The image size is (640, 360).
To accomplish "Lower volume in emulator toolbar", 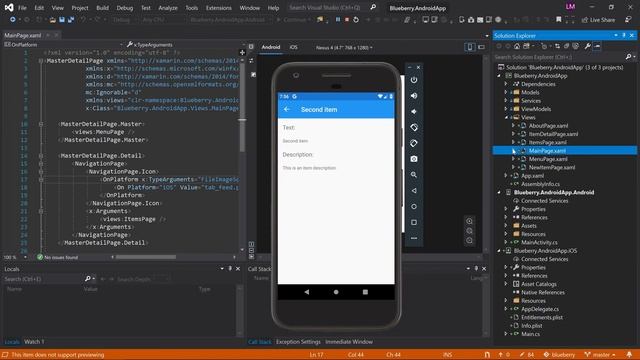I will (413, 111).
